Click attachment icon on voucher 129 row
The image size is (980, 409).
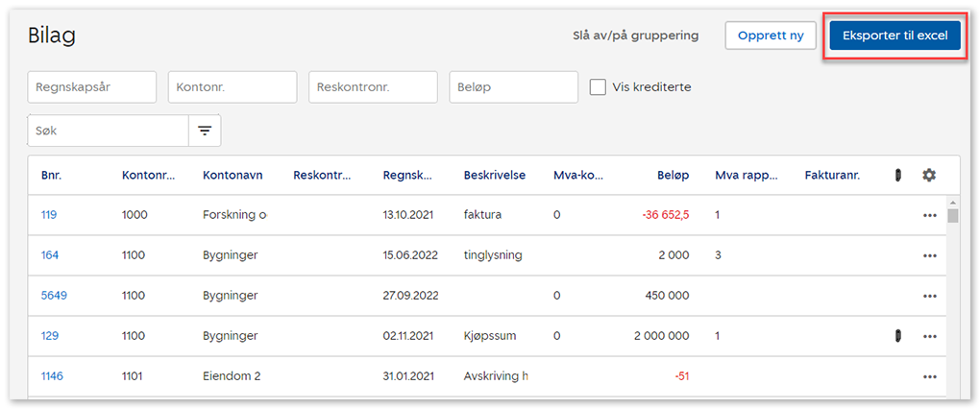point(897,336)
